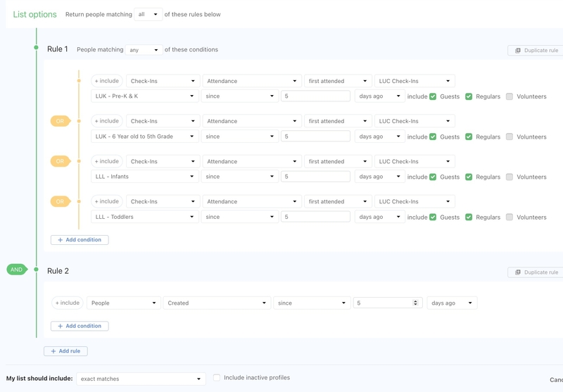Click Duplicate rule for Rule 1
This screenshot has width=563, height=392.
coord(536,51)
